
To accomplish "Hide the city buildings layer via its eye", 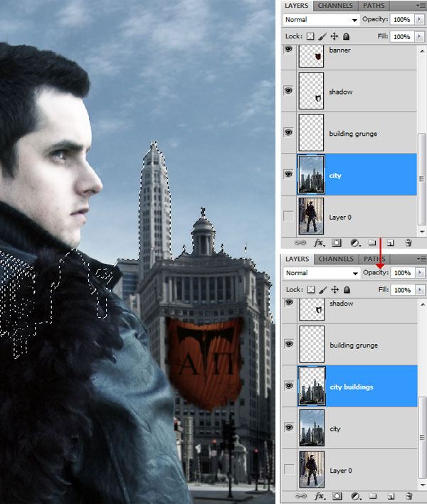I will pos(289,385).
